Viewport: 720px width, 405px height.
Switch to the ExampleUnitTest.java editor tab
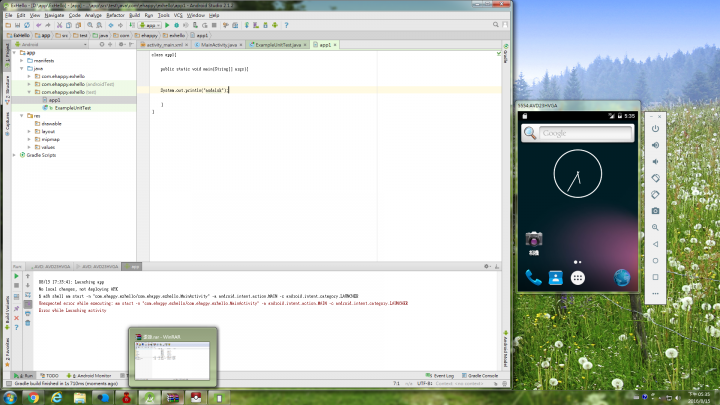(x=277, y=45)
